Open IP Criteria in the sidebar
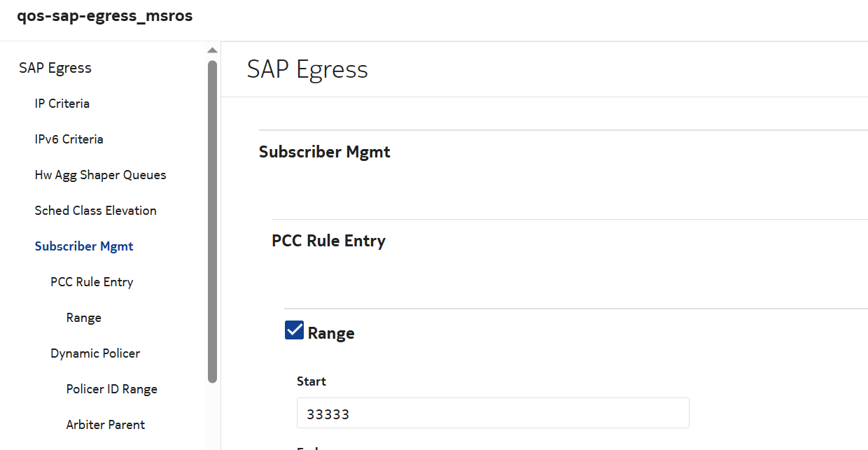Image resolution: width=868 pixels, height=450 pixels. 62,104
